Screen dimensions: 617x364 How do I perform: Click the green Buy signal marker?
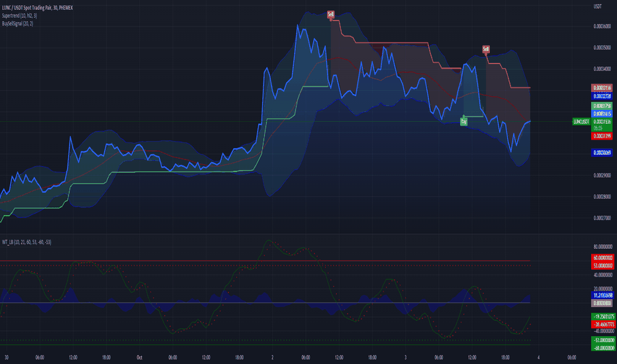(x=463, y=122)
